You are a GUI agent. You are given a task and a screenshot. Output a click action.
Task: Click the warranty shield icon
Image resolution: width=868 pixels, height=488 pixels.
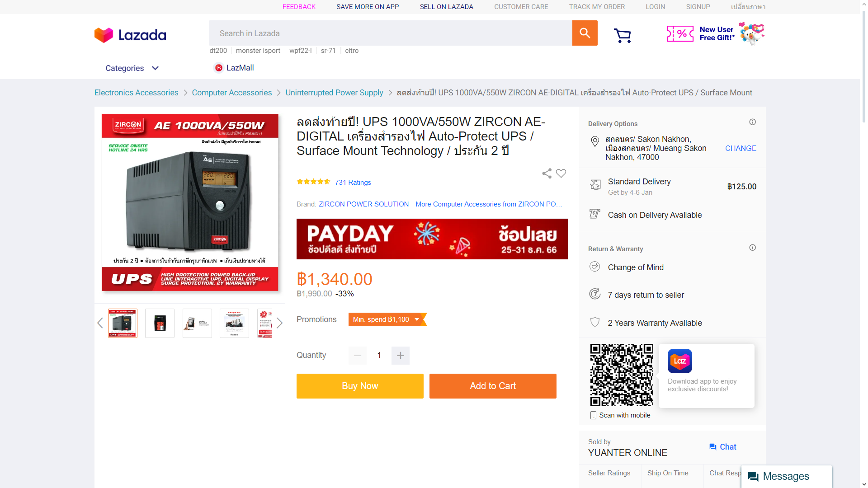pos(595,322)
